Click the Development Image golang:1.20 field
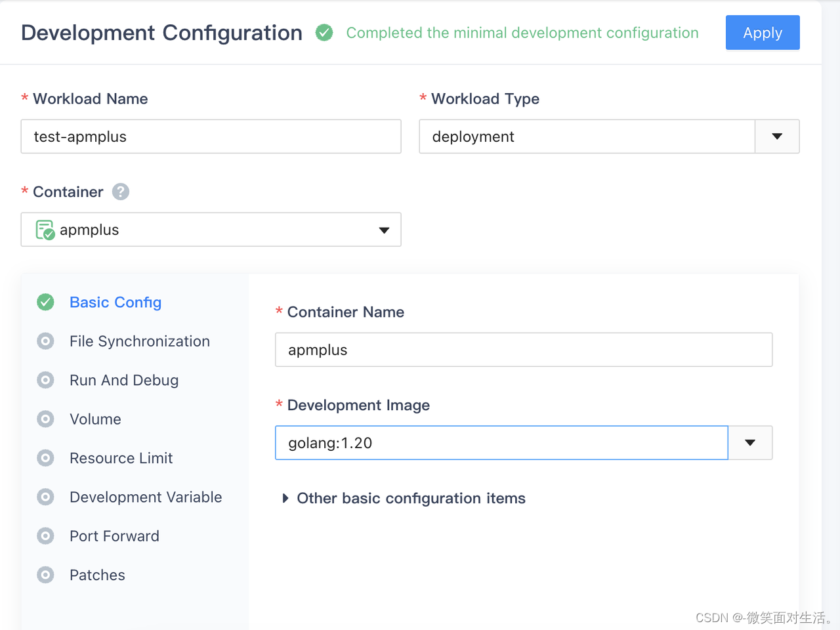 point(501,443)
